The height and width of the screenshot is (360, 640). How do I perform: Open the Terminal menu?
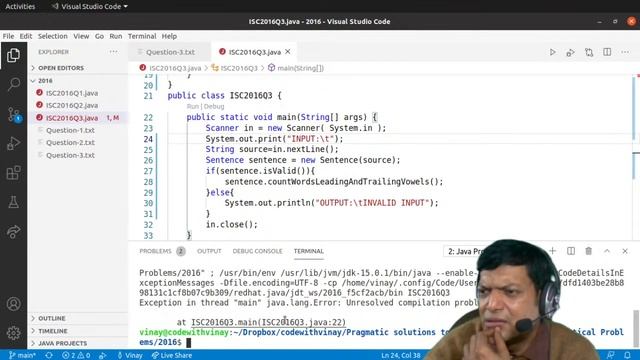pyautogui.click(x=142, y=36)
